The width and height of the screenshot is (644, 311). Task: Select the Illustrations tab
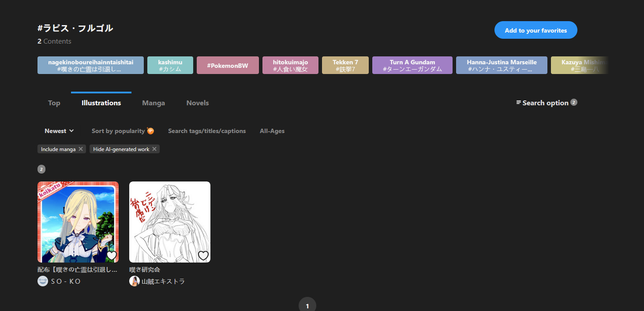click(101, 103)
